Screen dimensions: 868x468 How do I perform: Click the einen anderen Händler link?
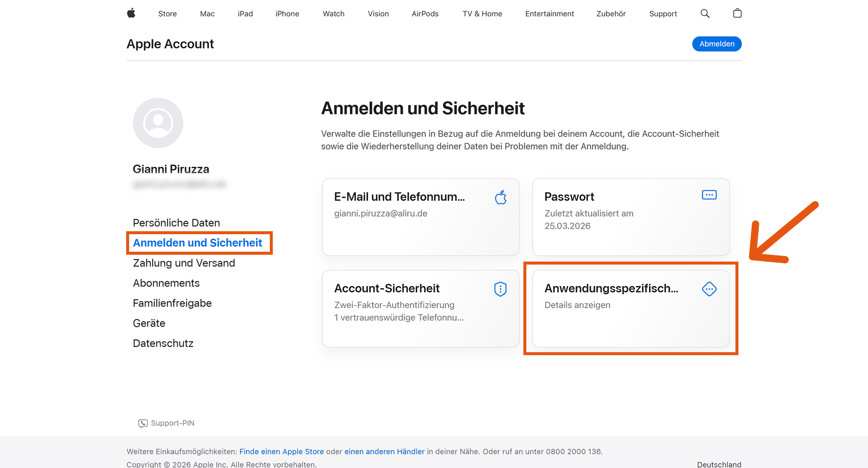pos(384,451)
